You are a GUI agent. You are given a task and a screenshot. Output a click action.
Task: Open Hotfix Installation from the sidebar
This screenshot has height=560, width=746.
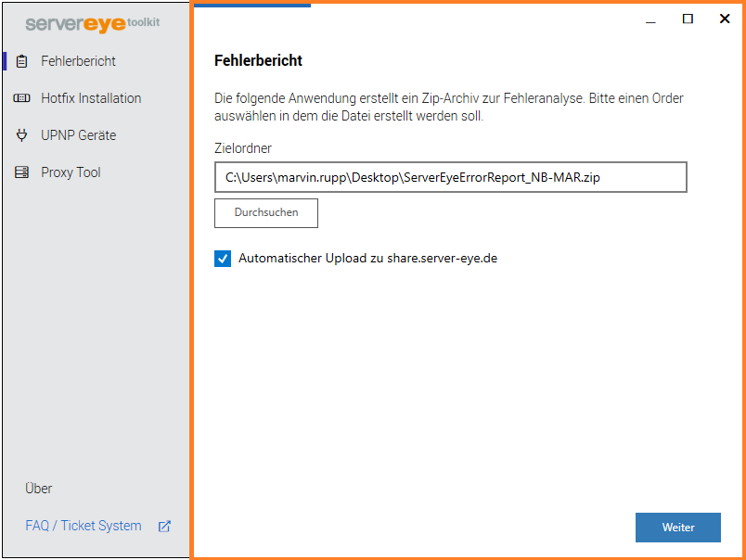tap(91, 98)
